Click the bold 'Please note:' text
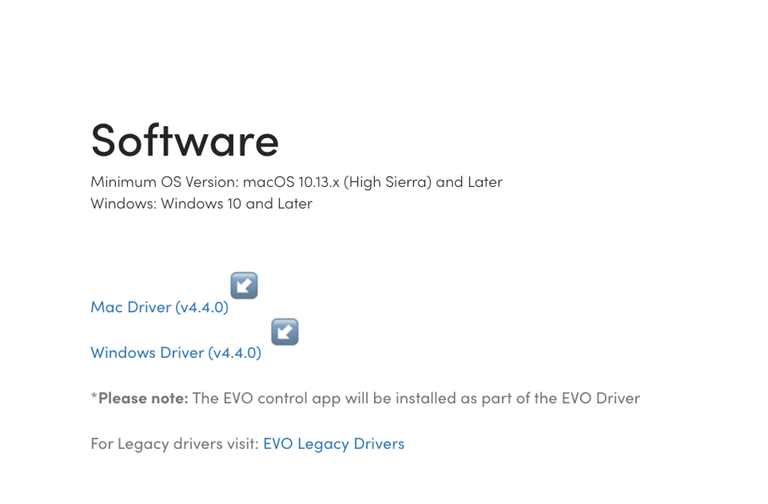 pos(143,398)
